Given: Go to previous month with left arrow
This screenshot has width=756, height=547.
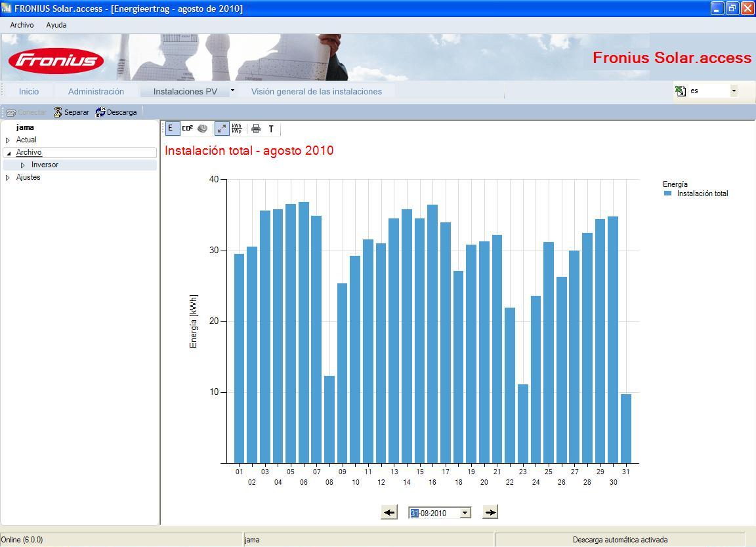Looking at the screenshot, I should click(389, 512).
